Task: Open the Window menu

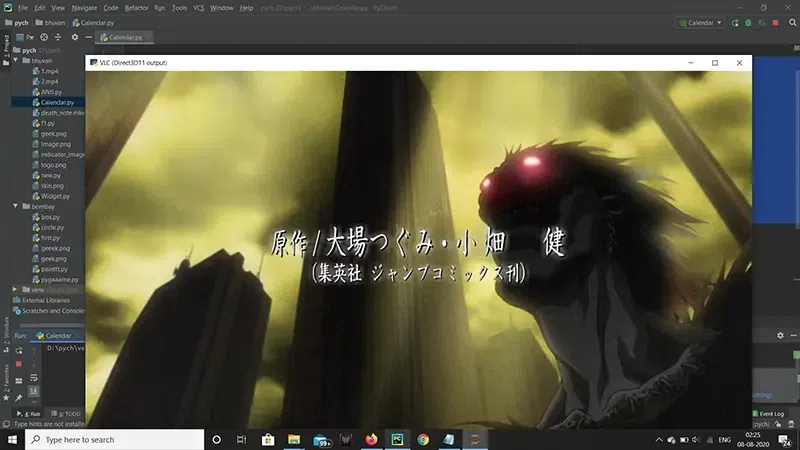Action: pos(221,8)
